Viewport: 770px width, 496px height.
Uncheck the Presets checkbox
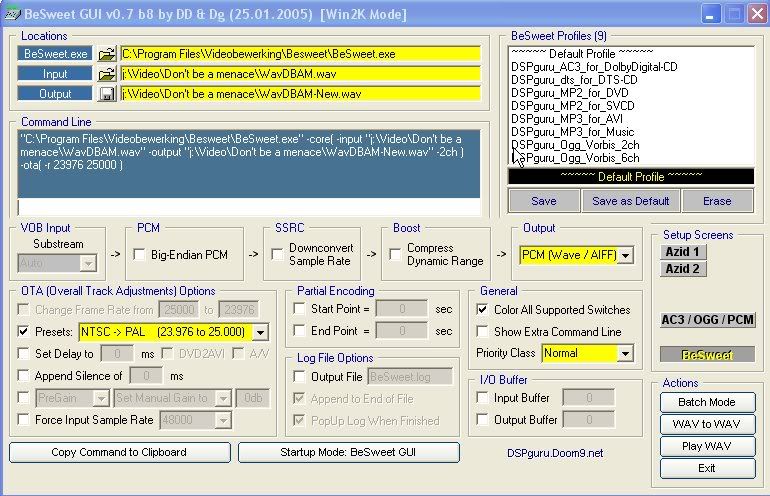click(x=23, y=331)
